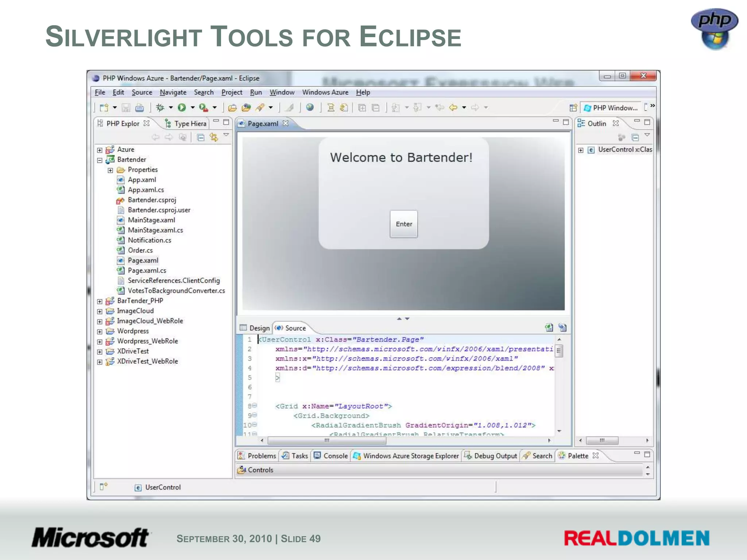The width and height of the screenshot is (747, 560).
Task: Click the green Run toolbar icon
Action: 182,108
